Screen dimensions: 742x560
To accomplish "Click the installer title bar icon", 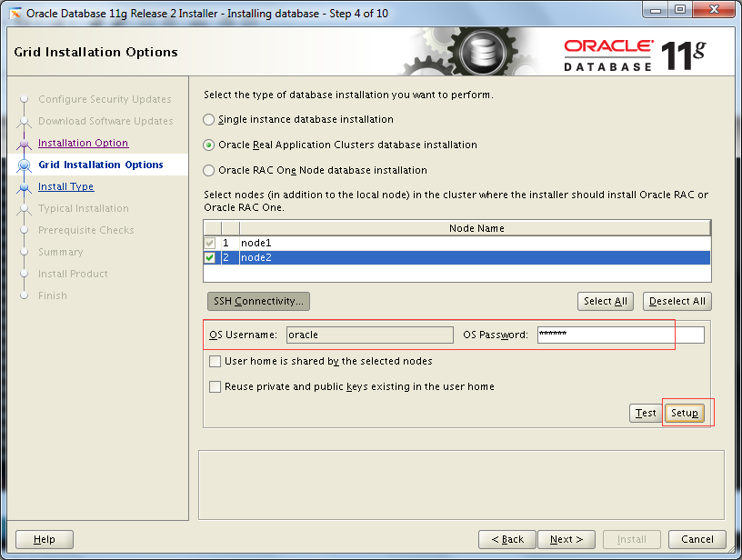I will click(x=15, y=14).
